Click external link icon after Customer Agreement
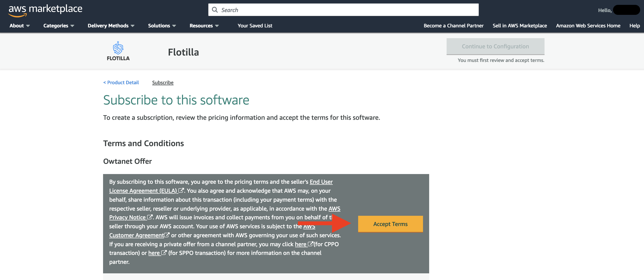644x280 pixels. [167, 235]
